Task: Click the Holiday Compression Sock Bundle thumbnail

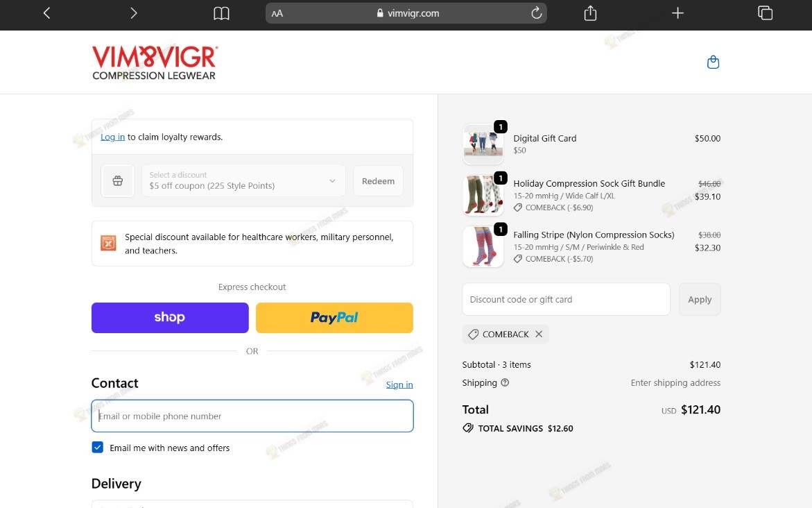Action: click(x=483, y=195)
